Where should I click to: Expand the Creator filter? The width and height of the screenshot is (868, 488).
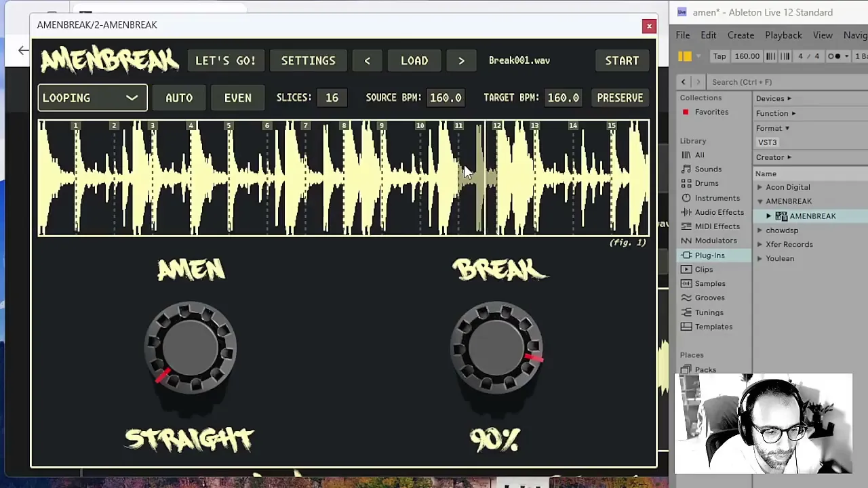pos(774,157)
